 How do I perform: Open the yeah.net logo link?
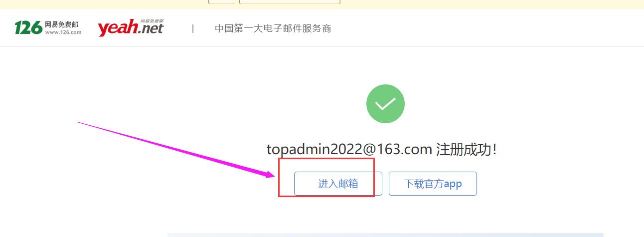131,28
